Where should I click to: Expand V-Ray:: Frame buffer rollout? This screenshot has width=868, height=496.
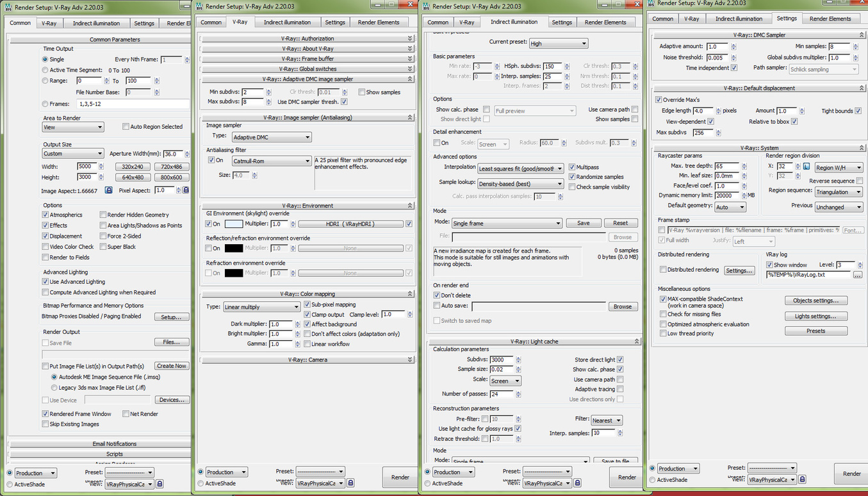coord(307,59)
